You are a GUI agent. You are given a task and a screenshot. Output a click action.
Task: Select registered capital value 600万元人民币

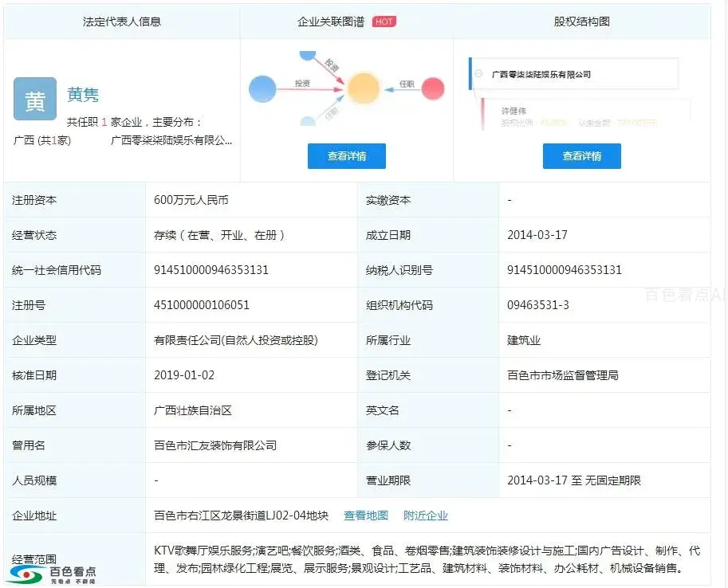click(x=191, y=200)
